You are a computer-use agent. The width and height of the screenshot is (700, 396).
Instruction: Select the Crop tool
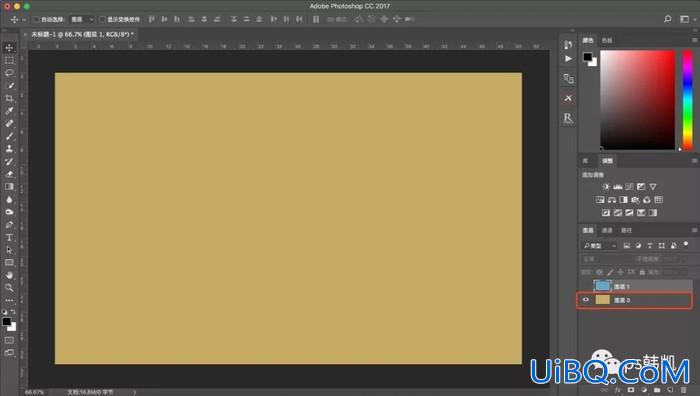[9, 98]
